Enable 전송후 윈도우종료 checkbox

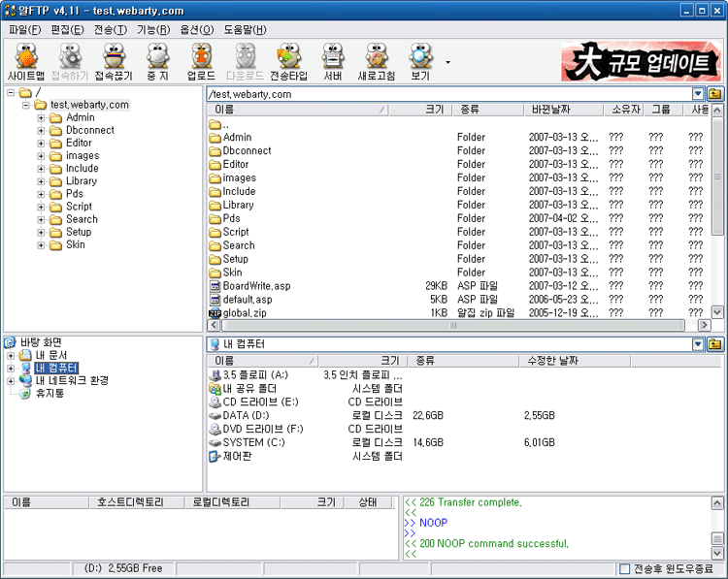625,568
